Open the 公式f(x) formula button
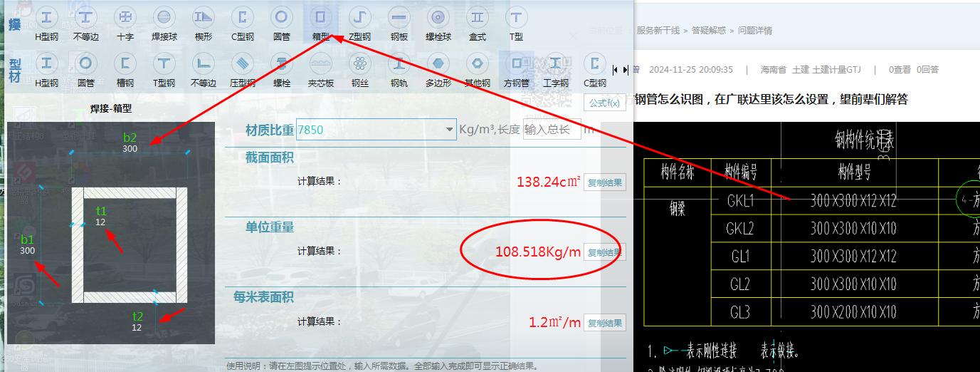The height and width of the screenshot is (372, 980). coord(604,102)
